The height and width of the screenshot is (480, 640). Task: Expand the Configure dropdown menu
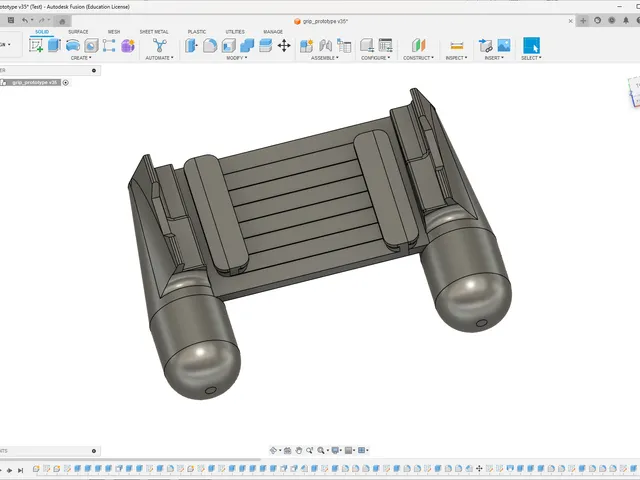coord(376,58)
